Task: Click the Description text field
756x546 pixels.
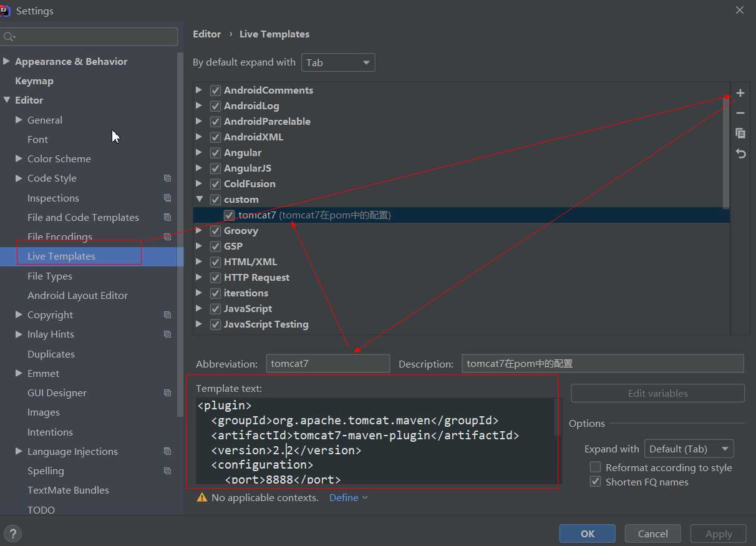Action: coord(603,364)
